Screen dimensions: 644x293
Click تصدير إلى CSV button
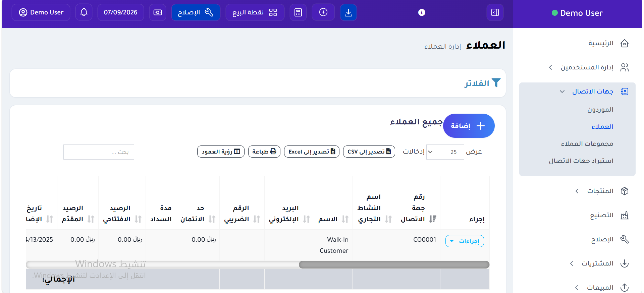click(x=369, y=152)
